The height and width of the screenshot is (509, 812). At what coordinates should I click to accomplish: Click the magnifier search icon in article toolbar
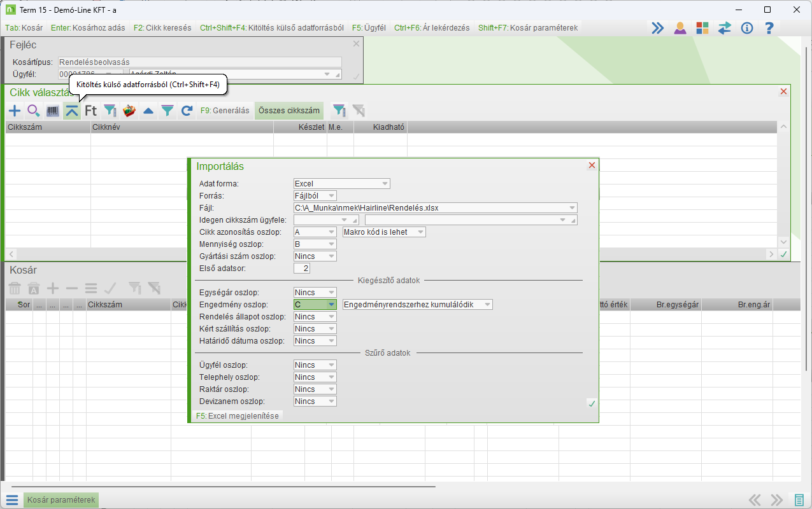(34, 111)
